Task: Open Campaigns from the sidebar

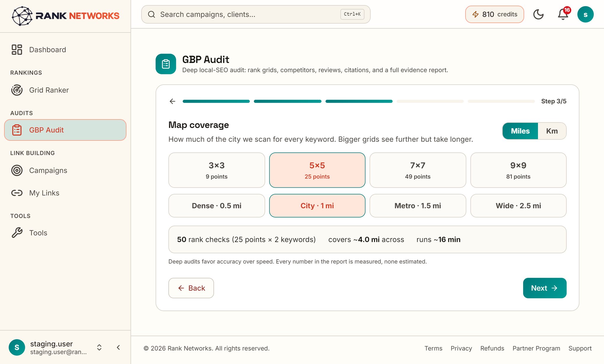Action: [65, 170]
